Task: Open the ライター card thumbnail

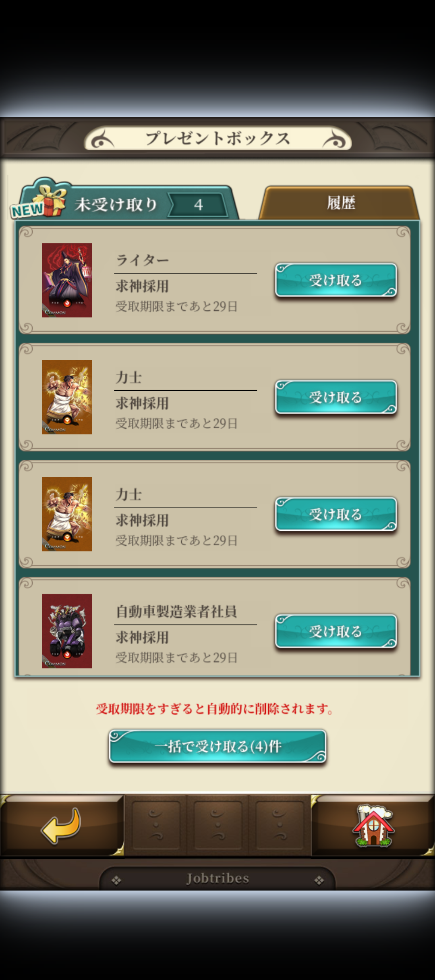Action: click(x=67, y=280)
